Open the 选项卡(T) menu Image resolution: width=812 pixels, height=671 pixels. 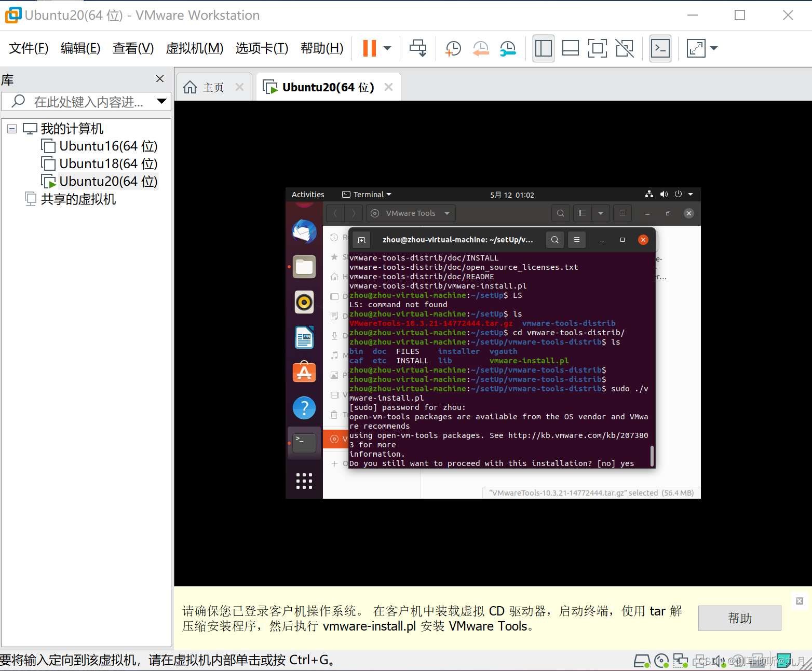tap(262, 48)
